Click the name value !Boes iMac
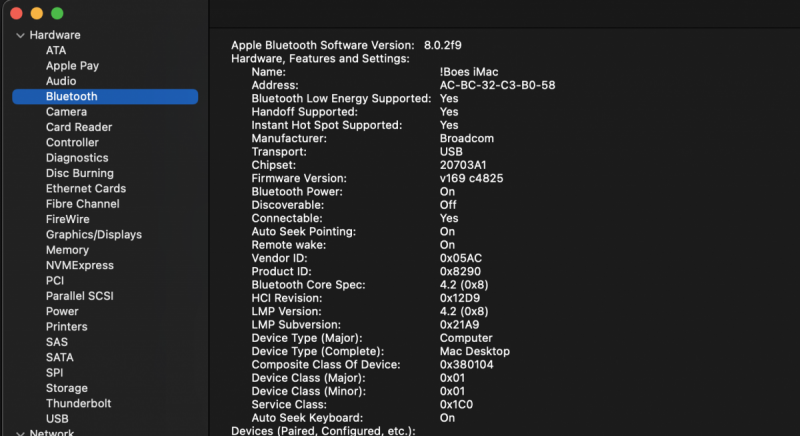The image size is (800, 436). click(x=469, y=72)
